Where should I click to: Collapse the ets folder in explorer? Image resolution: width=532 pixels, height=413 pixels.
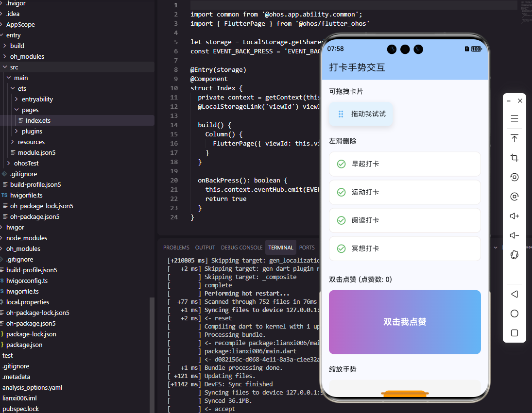[x=13, y=88]
